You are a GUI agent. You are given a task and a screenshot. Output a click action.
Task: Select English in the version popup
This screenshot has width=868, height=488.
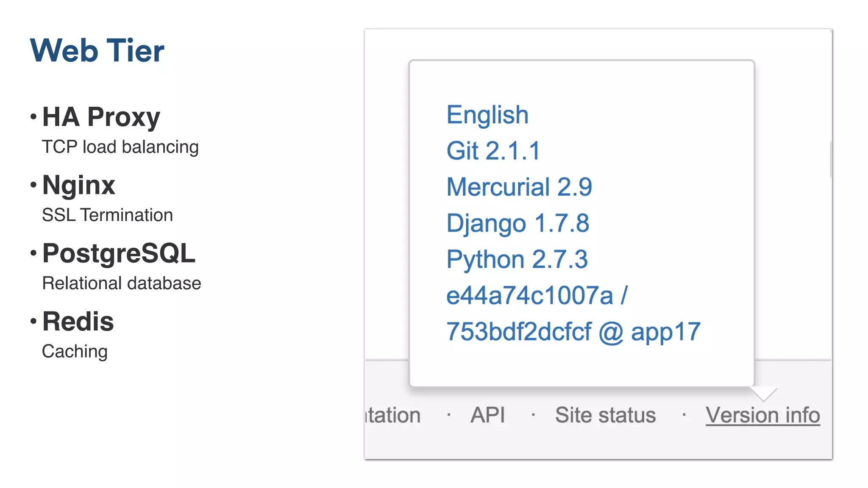pos(487,115)
